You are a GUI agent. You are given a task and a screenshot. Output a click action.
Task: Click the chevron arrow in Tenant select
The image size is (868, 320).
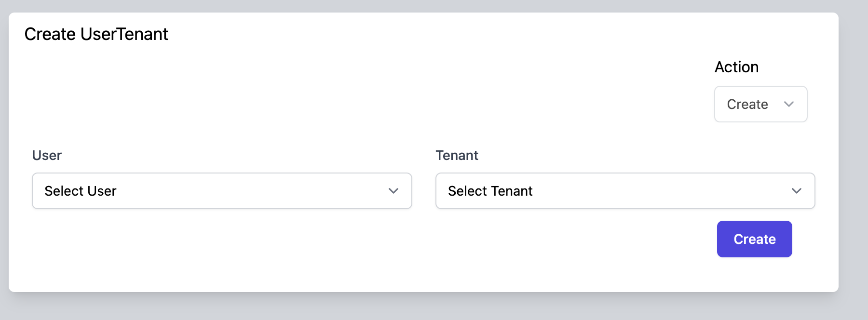(x=797, y=191)
